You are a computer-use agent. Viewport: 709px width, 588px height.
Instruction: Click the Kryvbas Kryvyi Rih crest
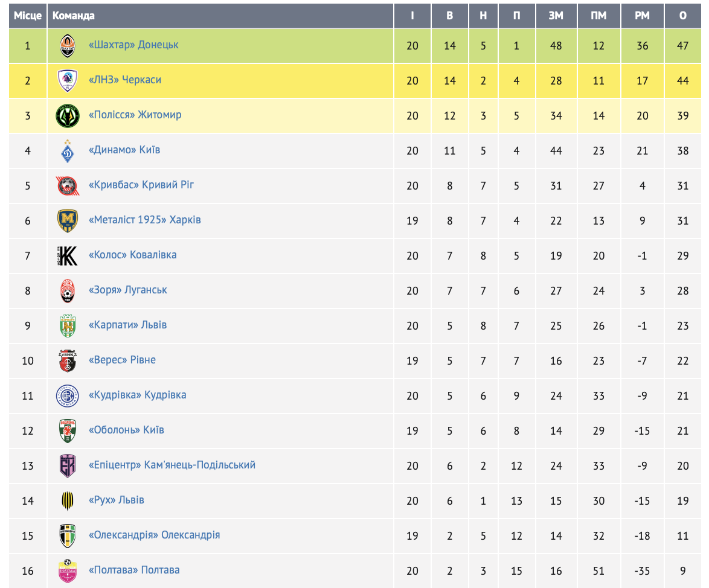pos(68,186)
